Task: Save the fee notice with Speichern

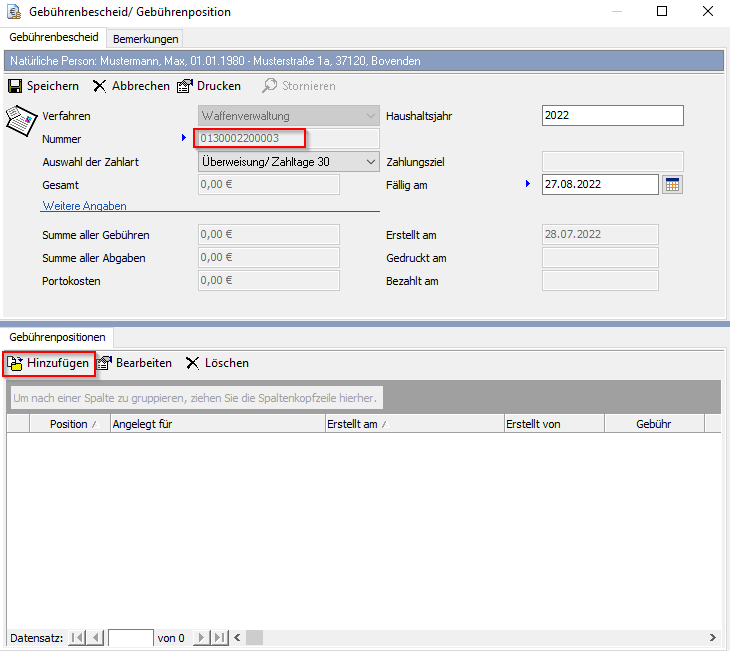Action: 43,86
